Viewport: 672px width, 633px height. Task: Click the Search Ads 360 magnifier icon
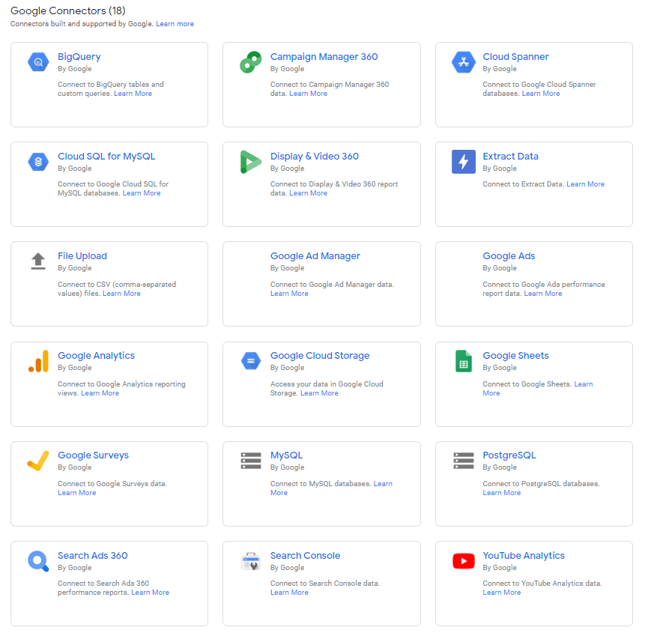[x=38, y=560]
